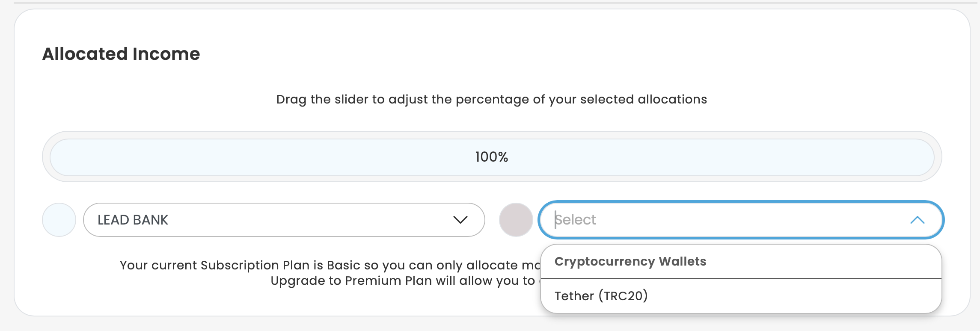Click the Basic Subscription Plan notice text
Screen dimensions: 980x331
pos(330,265)
